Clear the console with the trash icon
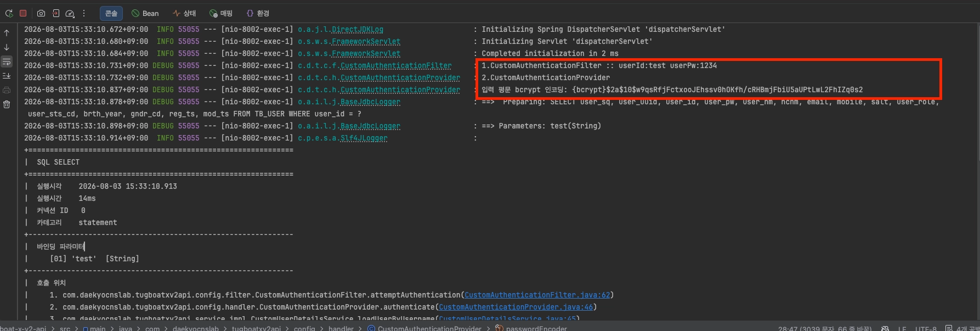This screenshot has width=980, height=331. pyautogui.click(x=7, y=104)
